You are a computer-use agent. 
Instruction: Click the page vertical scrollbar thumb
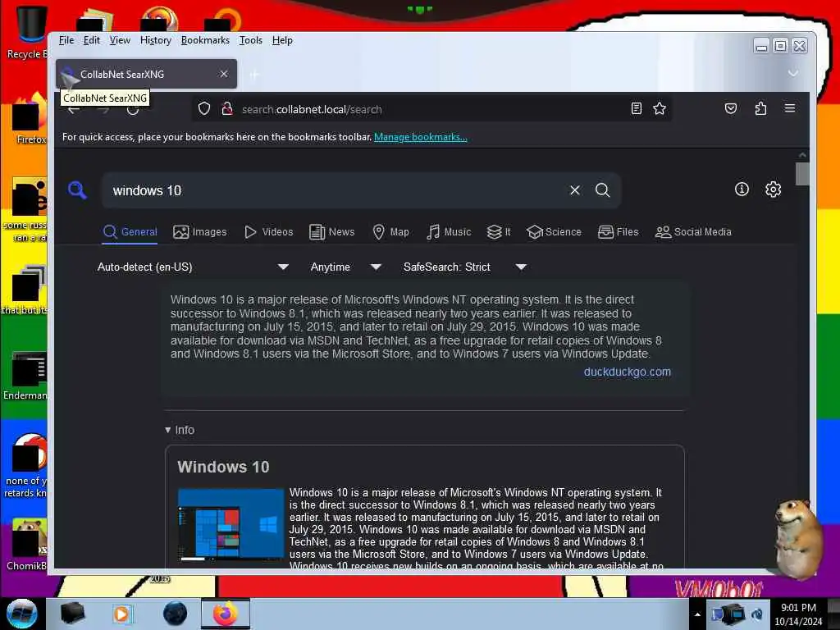click(x=802, y=174)
